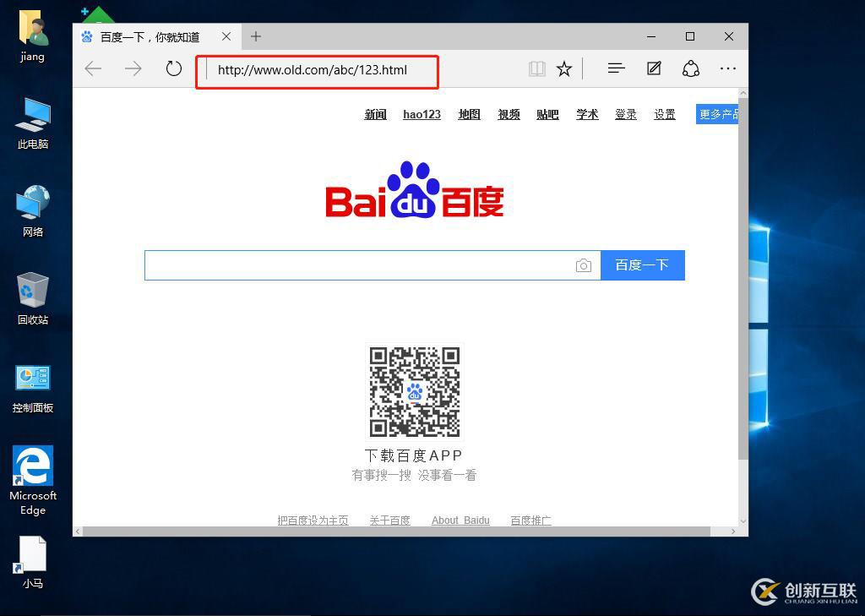Click the address bar URL field
865x616 pixels.
coord(317,70)
